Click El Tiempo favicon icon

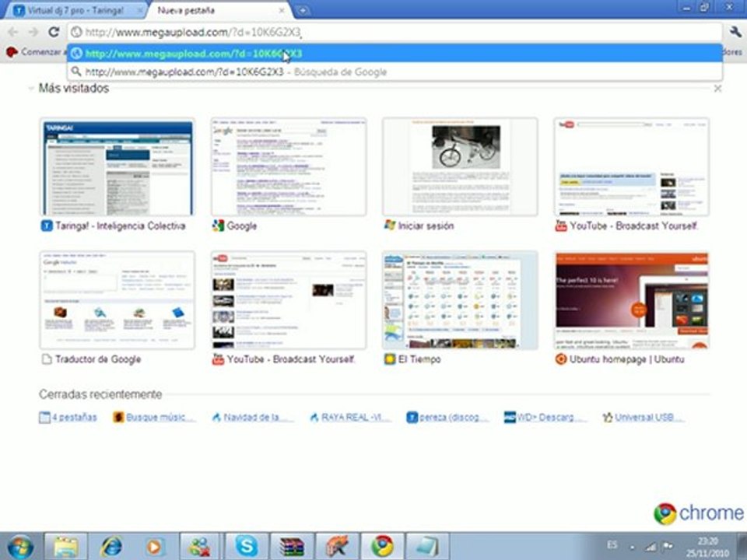point(390,359)
